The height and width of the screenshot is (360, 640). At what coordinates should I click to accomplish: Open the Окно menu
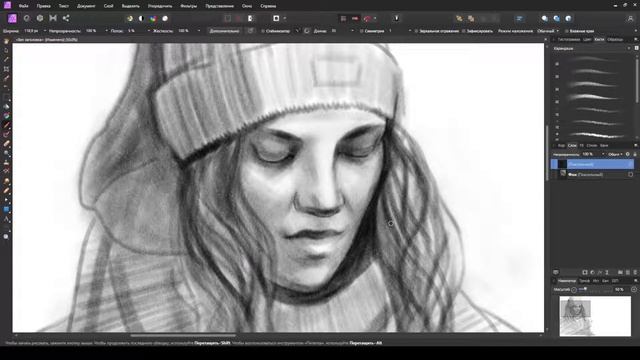[247, 6]
